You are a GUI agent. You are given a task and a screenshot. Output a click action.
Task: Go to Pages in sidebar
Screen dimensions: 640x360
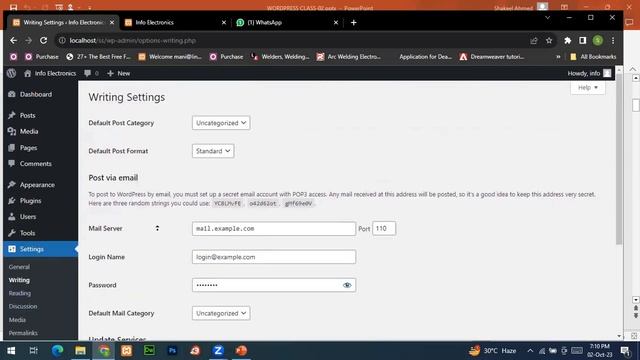pos(28,148)
